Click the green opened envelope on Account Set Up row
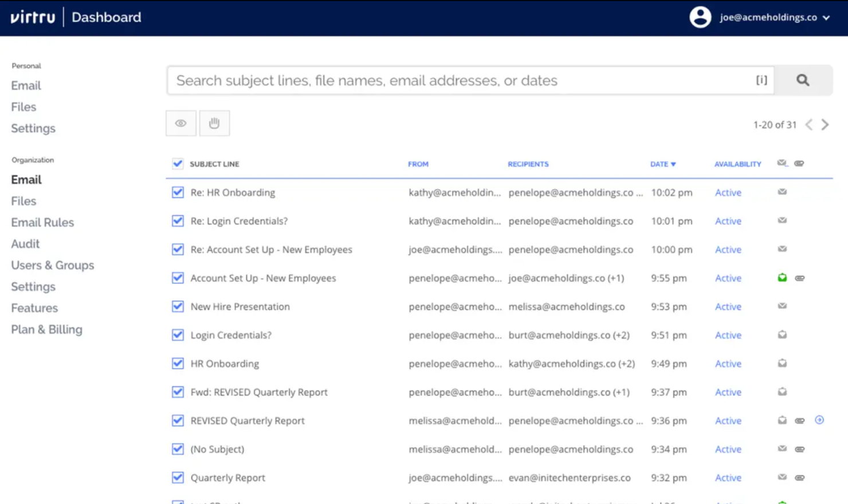 click(x=782, y=277)
